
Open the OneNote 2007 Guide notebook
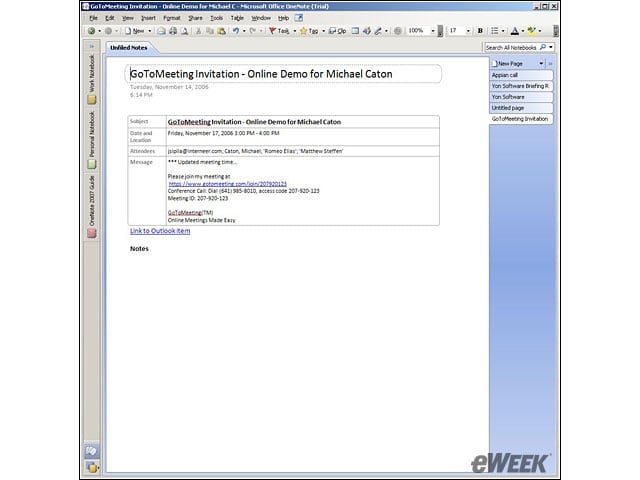(x=92, y=207)
